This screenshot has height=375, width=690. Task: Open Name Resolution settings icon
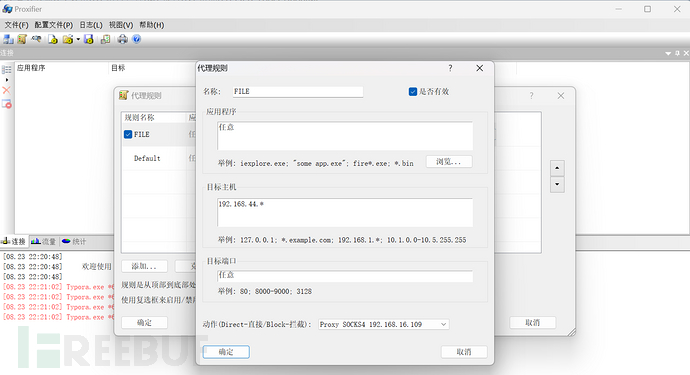(37, 39)
